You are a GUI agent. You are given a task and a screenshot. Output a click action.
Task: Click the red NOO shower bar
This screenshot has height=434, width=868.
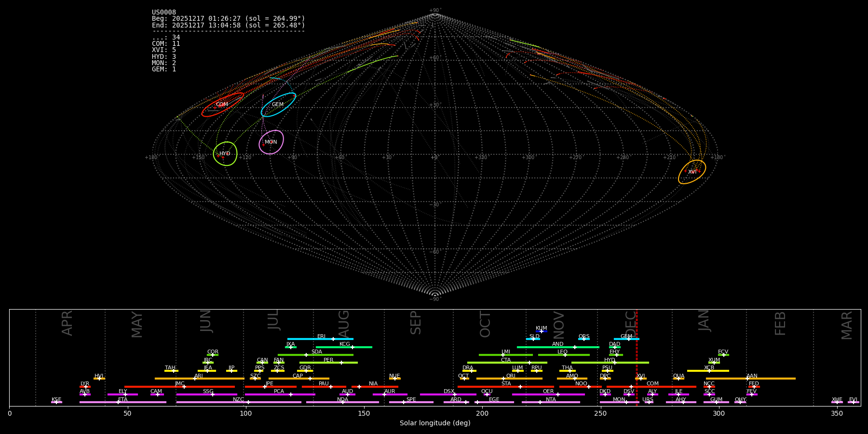581,387
